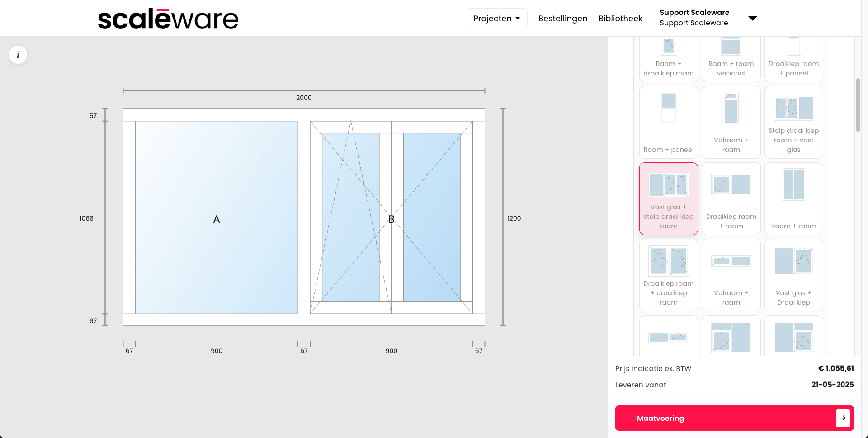The image size is (868, 438).
Task: Click Prijs indicatie ex. BTW label
Action: point(653,368)
